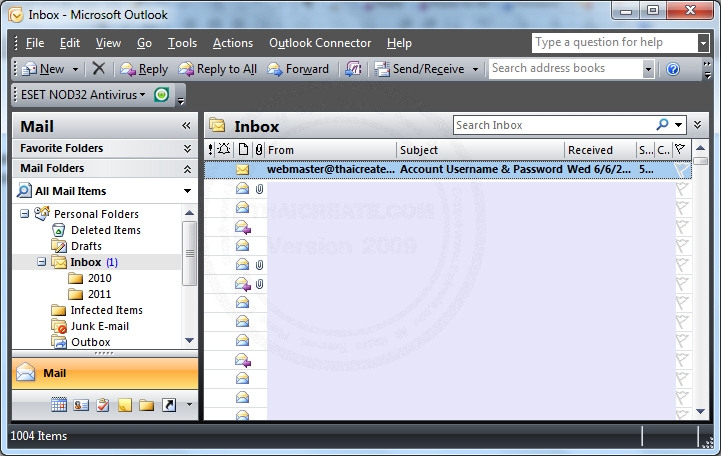Collapse the Mail navigation pane

click(186, 125)
